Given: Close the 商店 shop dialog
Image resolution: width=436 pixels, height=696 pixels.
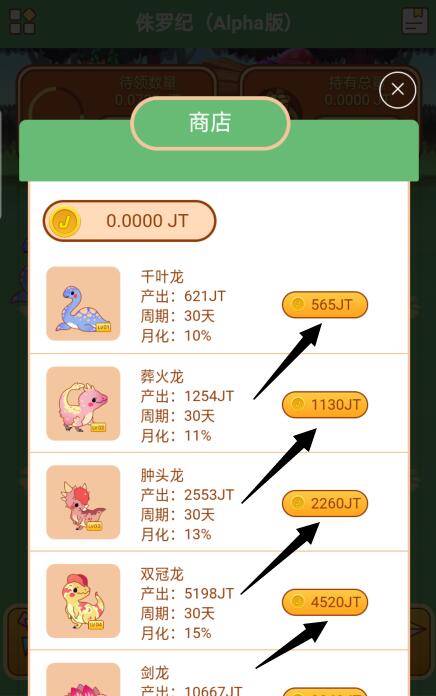Looking at the screenshot, I should click(x=397, y=90).
